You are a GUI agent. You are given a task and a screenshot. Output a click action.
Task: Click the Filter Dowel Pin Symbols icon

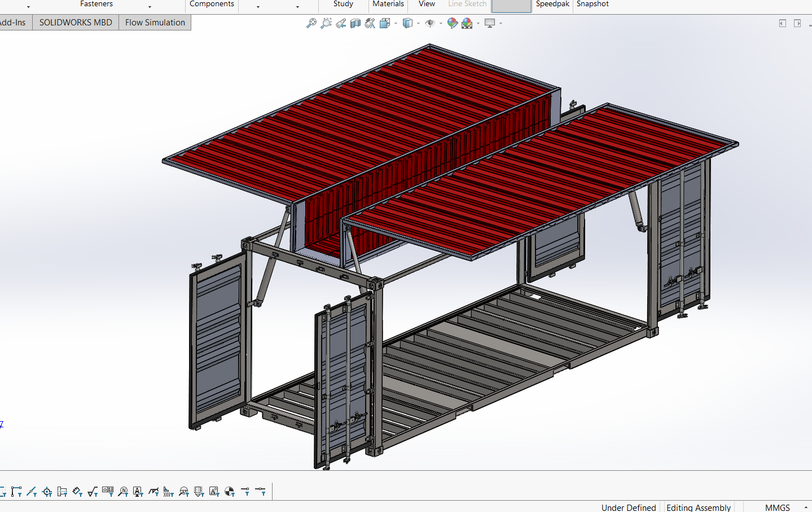pos(230,492)
